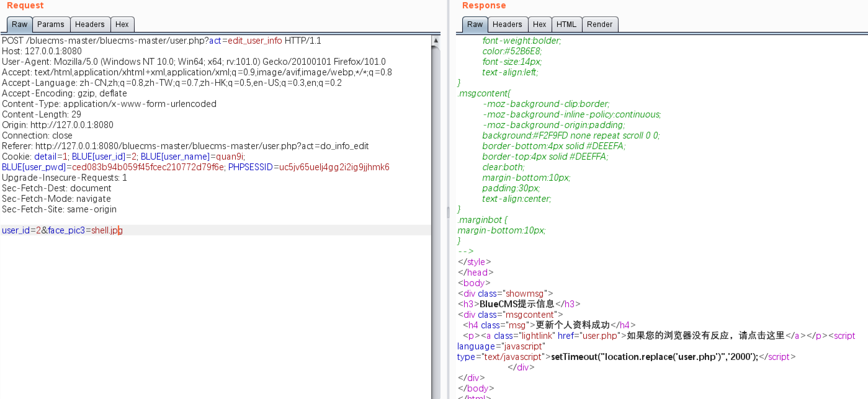Switch to the Request Raw tab
The image size is (868, 399).
20,24
